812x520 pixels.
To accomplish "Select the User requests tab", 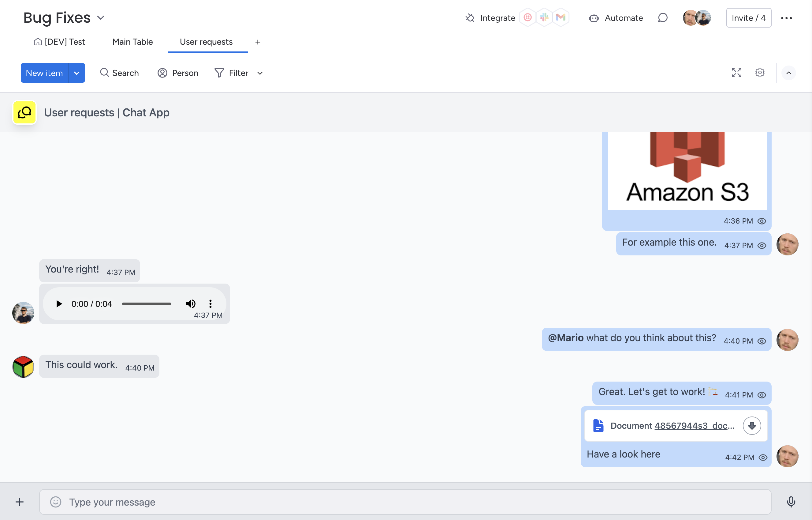I will pyautogui.click(x=206, y=42).
